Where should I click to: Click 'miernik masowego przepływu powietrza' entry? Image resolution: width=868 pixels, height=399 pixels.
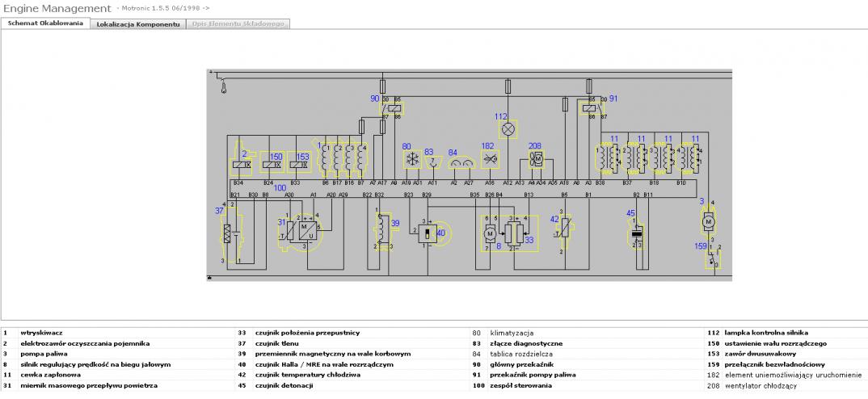coord(89,385)
